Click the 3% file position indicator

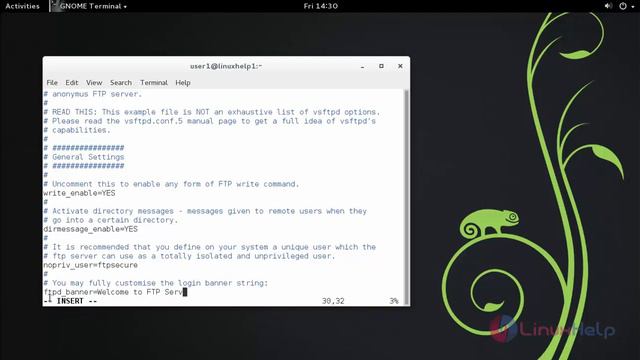tap(393, 301)
